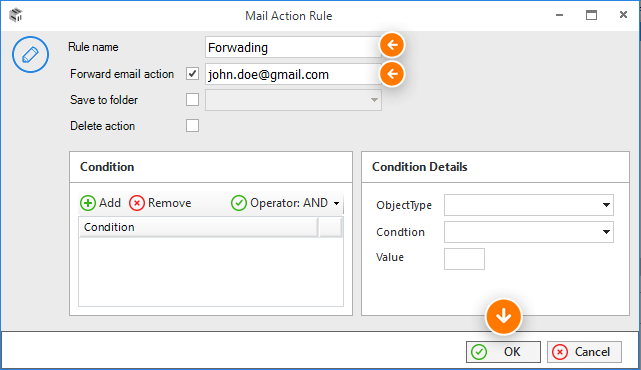Screen dimensions: 641x370
Task: Open the Save to folder dropdown
Action: click(x=293, y=100)
